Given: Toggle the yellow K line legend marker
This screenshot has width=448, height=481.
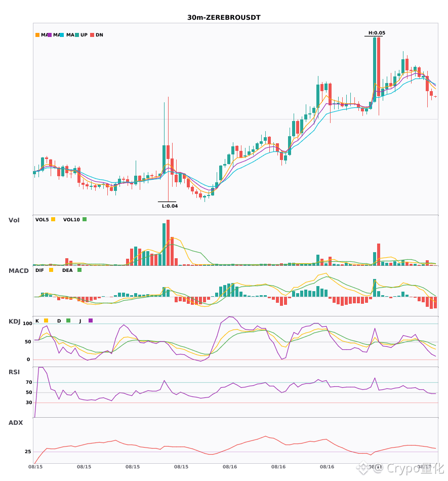Looking at the screenshot, I should (46, 320).
